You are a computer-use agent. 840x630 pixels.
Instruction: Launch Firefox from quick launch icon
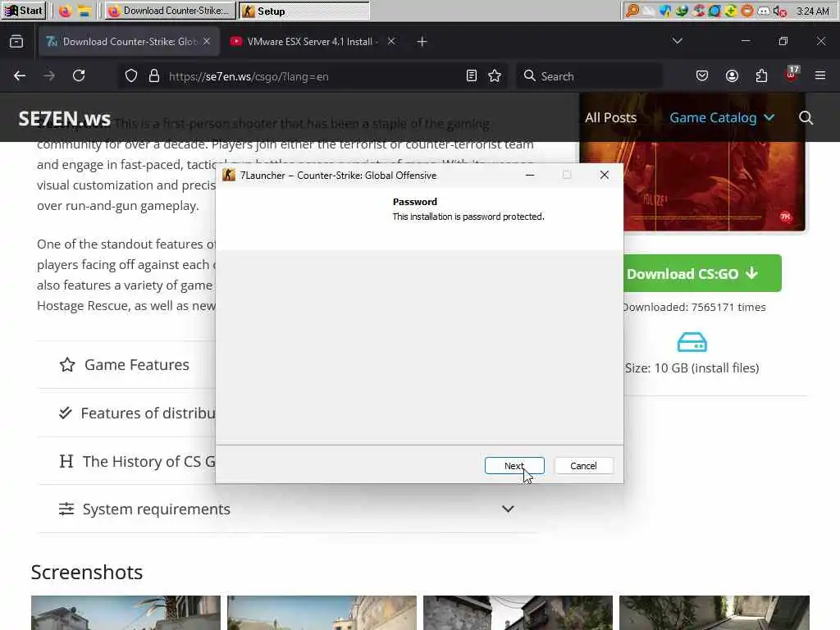[65, 11]
